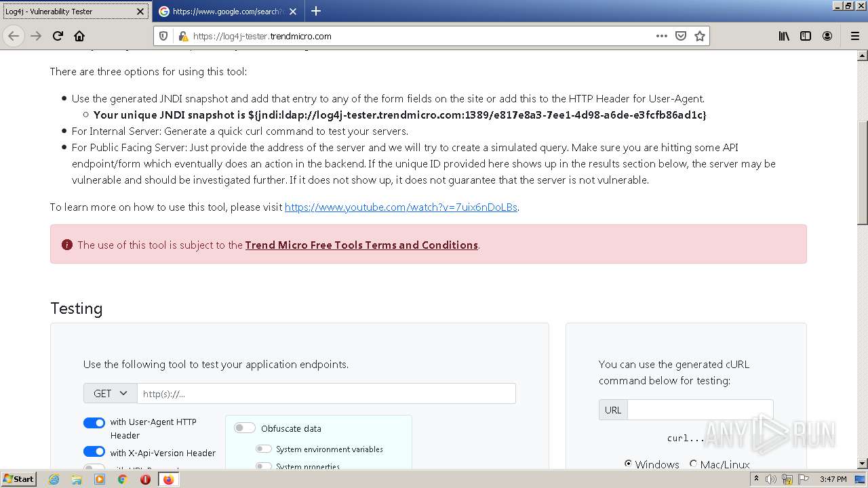Open Trend Micro Free Tools Terms link
Viewport: 868px width, 488px height.
pyautogui.click(x=361, y=245)
